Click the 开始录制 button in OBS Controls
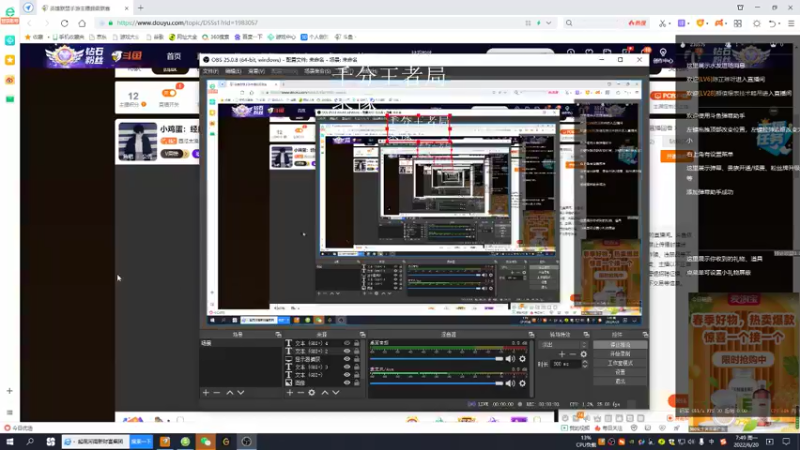 coord(620,354)
